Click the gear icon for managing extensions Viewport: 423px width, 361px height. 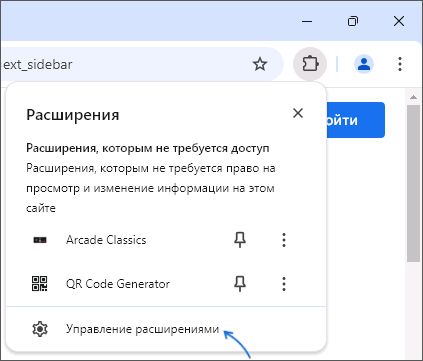point(40,329)
